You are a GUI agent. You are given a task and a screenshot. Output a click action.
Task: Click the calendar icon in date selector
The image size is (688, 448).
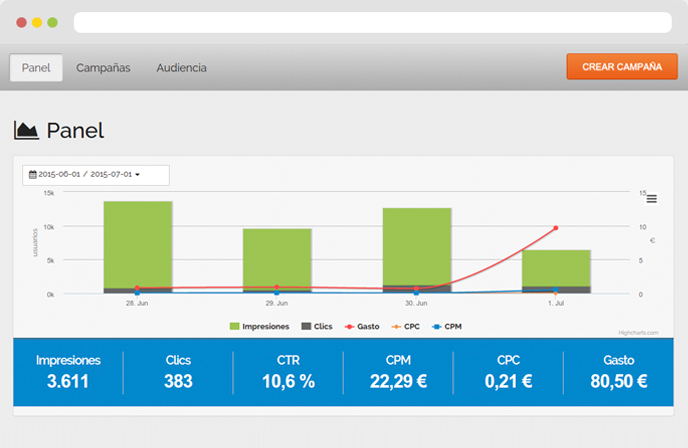[x=32, y=175]
